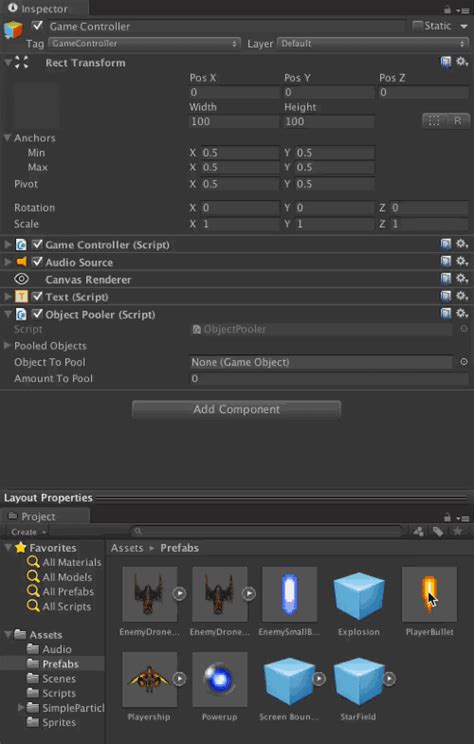Toggle blueprint mode button in Rect Transform
This screenshot has height=744, width=474.
point(434,121)
